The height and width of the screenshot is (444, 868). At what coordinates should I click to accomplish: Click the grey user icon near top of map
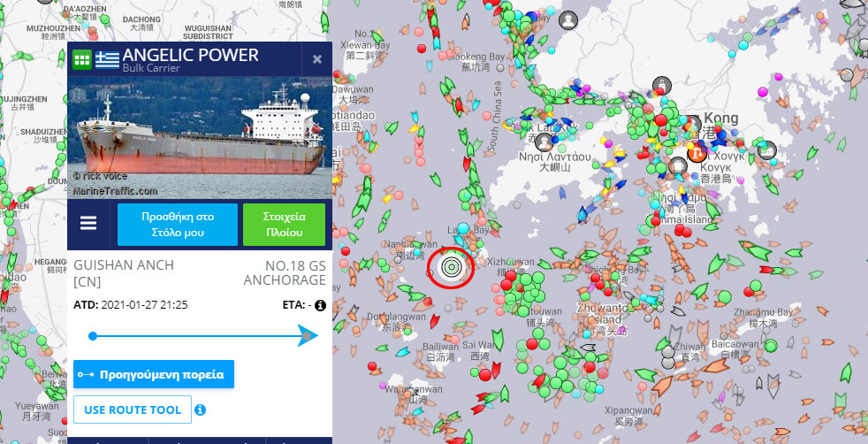point(568,20)
